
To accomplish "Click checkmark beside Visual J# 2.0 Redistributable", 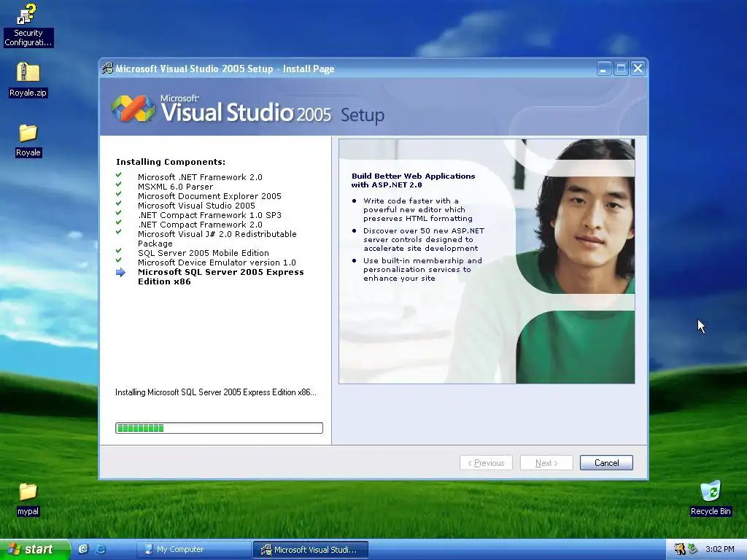I will tap(119, 232).
